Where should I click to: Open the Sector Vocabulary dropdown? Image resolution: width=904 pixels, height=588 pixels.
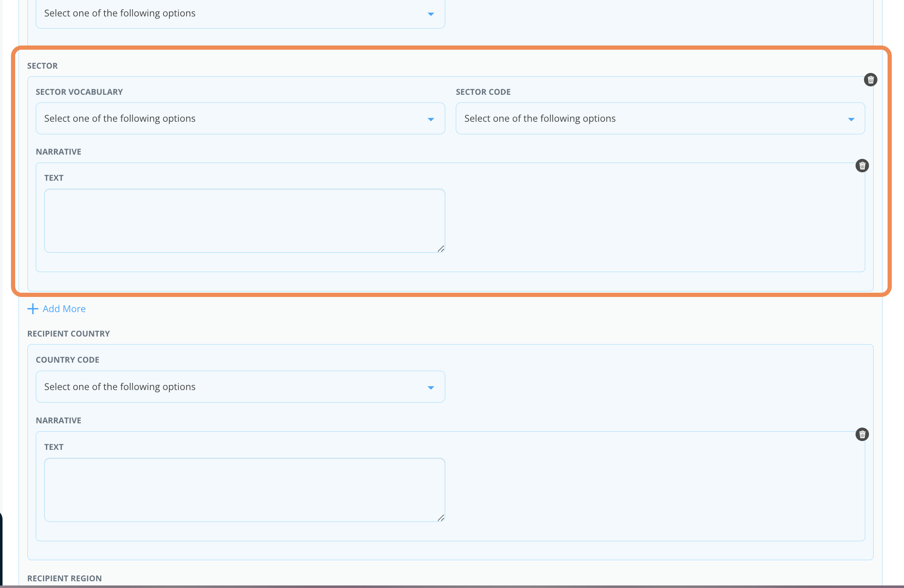(x=240, y=118)
